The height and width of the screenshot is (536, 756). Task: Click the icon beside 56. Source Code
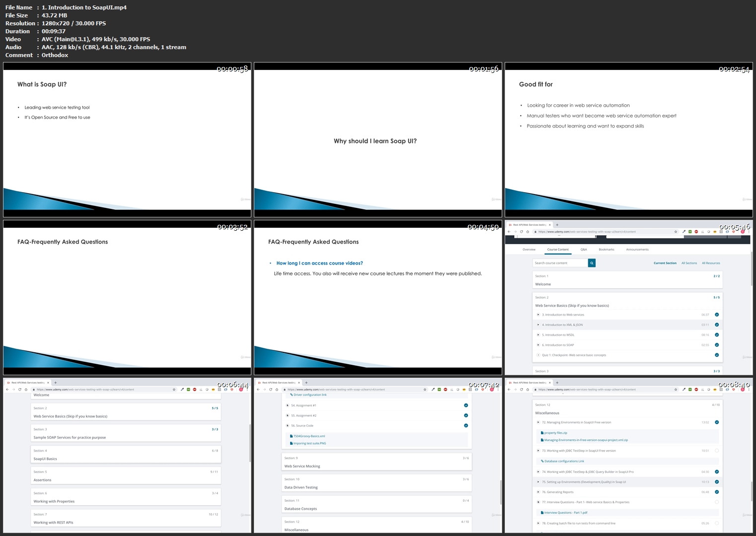point(287,425)
